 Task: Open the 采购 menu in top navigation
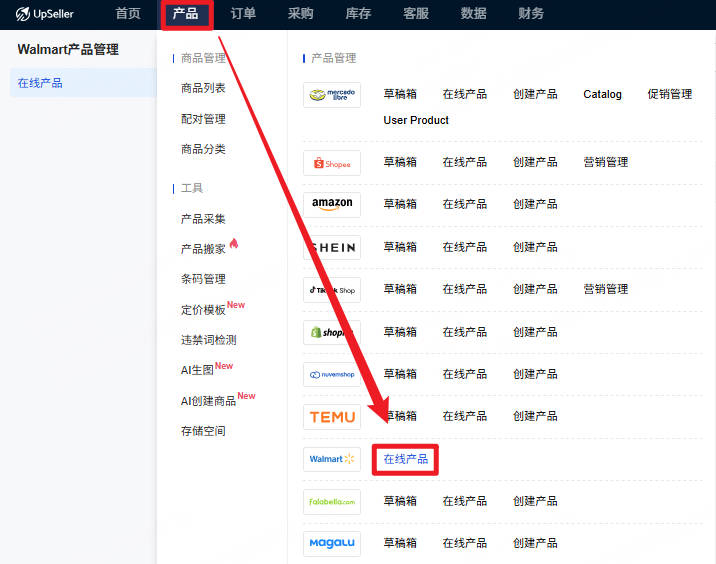tap(300, 14)
